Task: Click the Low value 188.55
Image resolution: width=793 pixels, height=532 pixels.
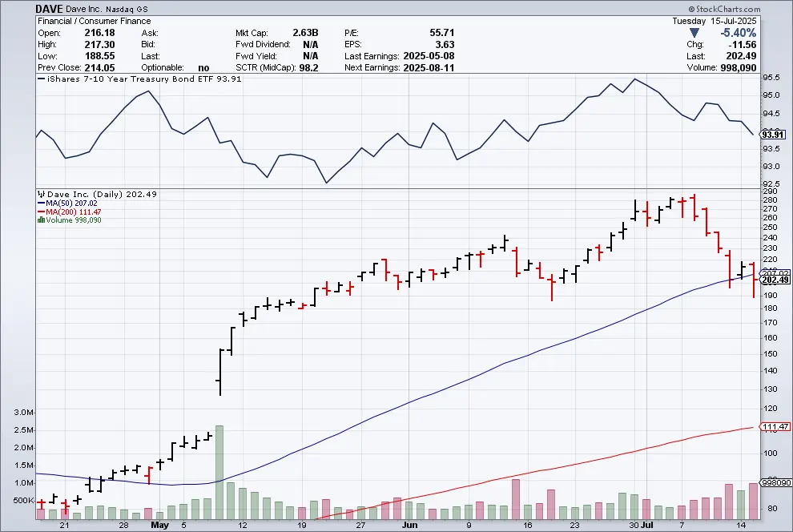Action: [x=99, y=56]
